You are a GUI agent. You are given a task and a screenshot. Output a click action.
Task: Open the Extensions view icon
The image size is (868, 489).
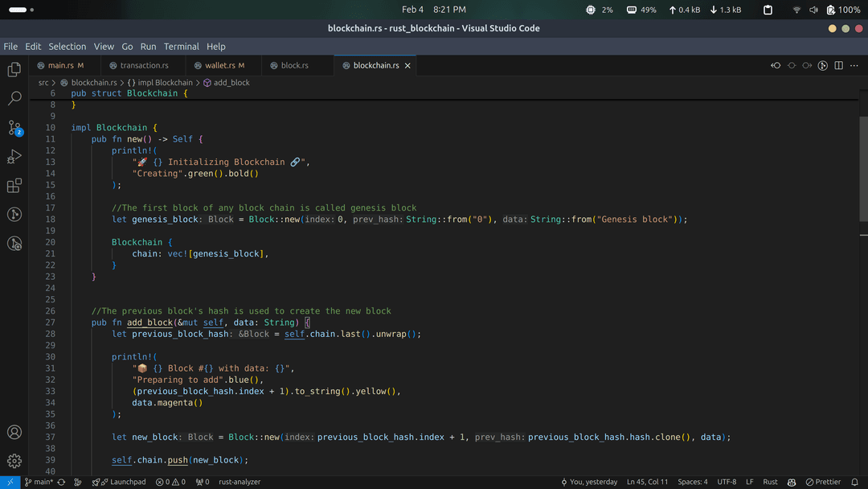click(14, 186)
